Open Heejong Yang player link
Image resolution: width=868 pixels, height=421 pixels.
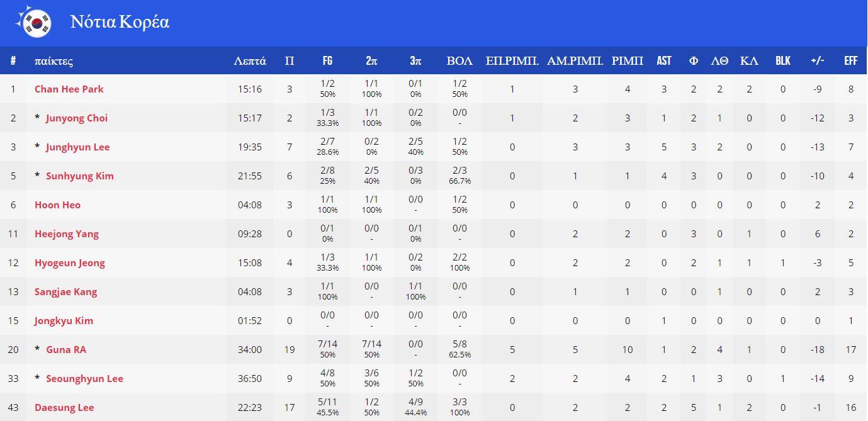click(67, 234)
